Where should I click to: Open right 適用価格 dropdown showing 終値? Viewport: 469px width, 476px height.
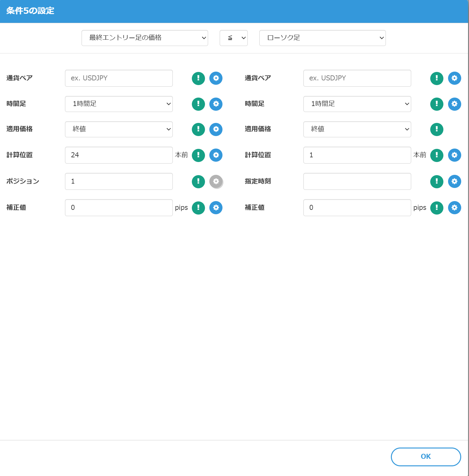[357, 129]
